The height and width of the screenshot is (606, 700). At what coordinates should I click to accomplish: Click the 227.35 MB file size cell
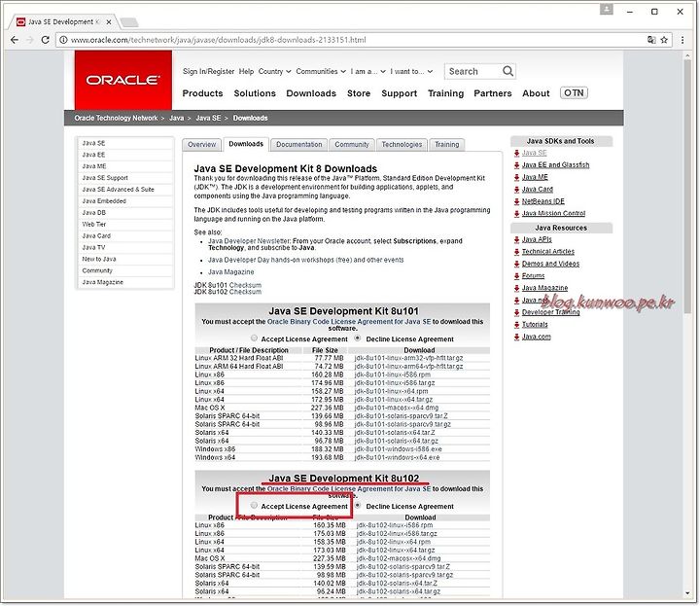tap(330, 558)
